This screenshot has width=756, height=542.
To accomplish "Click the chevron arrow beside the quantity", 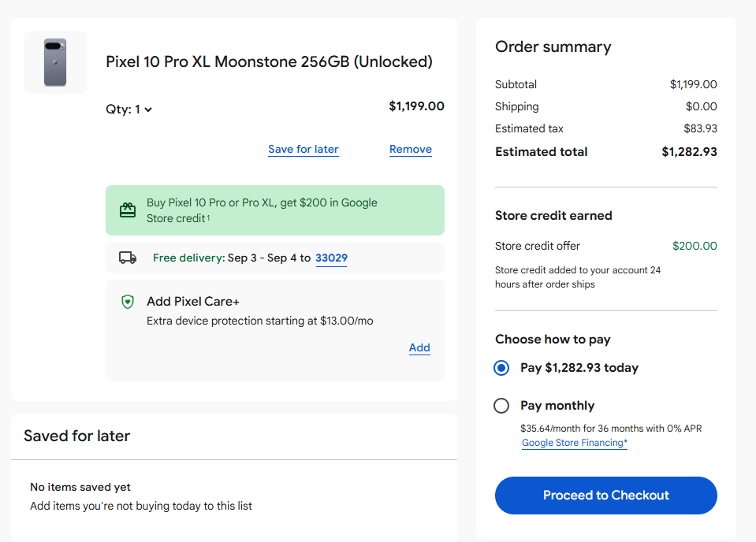I will 148,110.
